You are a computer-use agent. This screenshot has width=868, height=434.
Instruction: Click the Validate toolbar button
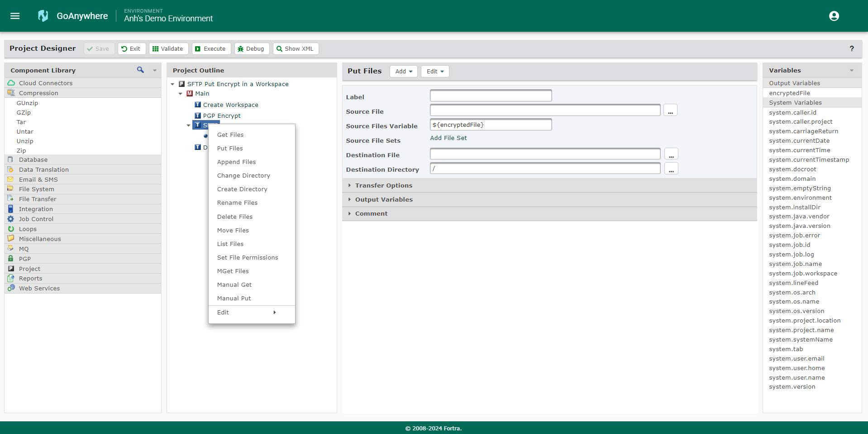point(168,48)
